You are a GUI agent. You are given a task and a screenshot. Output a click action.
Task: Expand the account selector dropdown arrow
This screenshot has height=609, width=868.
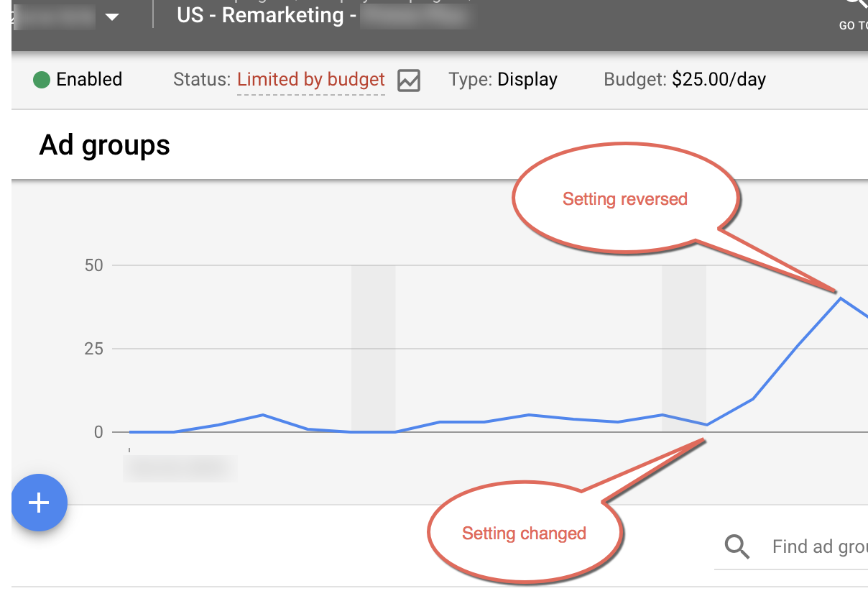[112, 17]
